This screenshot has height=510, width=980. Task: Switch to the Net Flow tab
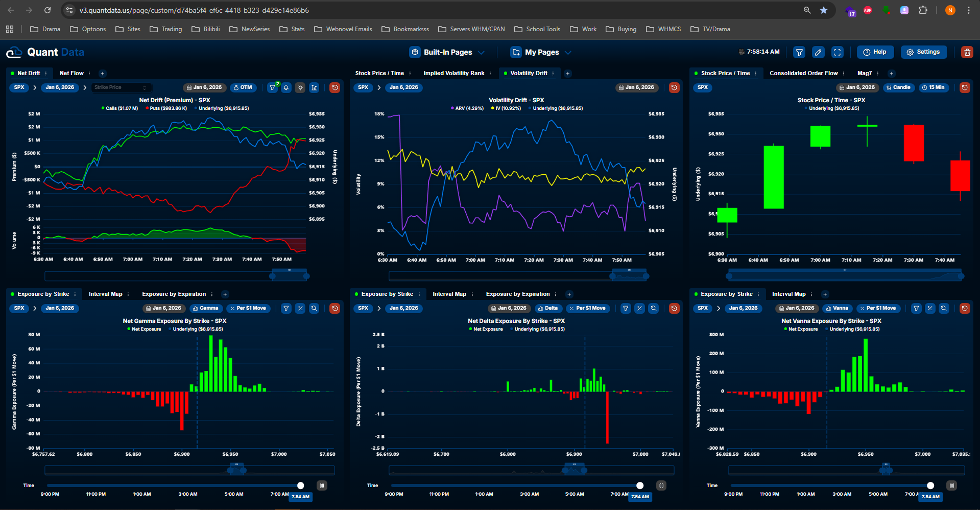(x=71, y=73)
